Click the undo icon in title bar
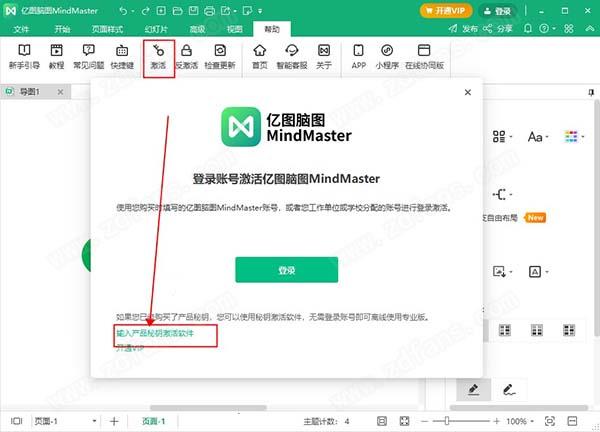600x432 pixels. (123, 11)
